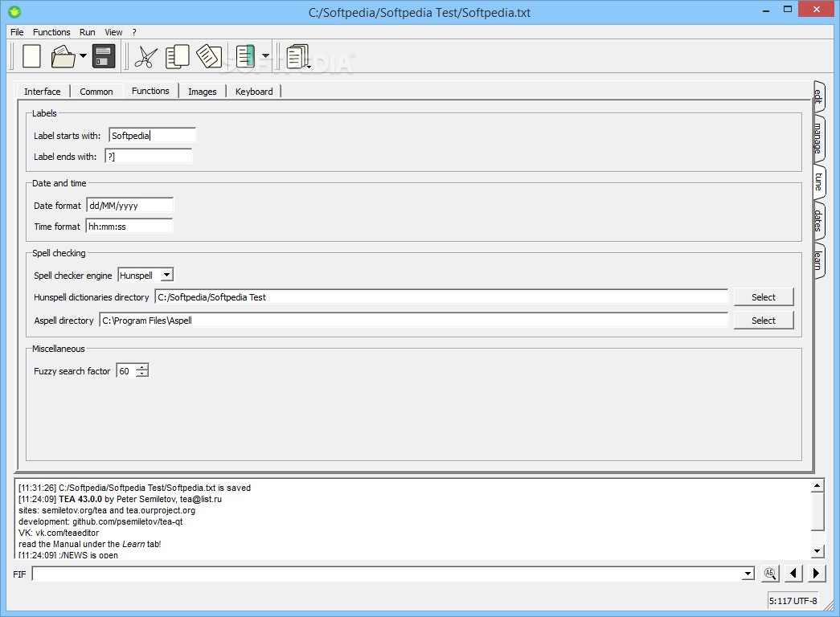This screenshot has width=840, height=617.
Task: Open the edit side tab
Action: 818,96
